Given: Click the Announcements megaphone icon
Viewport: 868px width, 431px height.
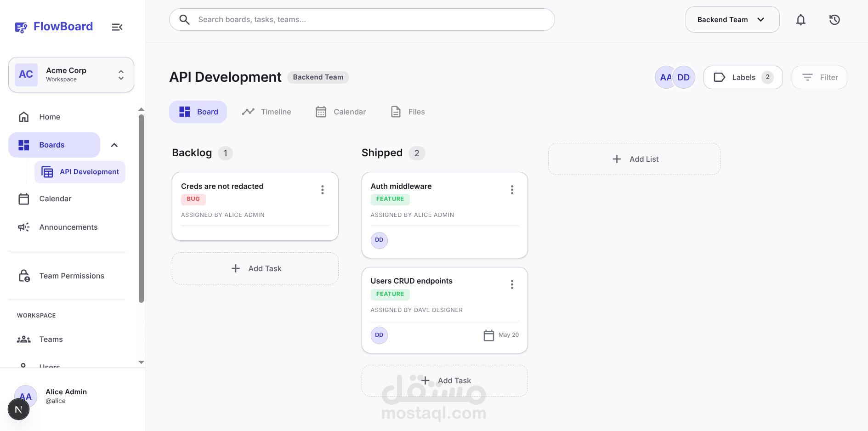Looking at the screenshot, I should [24, 227].
